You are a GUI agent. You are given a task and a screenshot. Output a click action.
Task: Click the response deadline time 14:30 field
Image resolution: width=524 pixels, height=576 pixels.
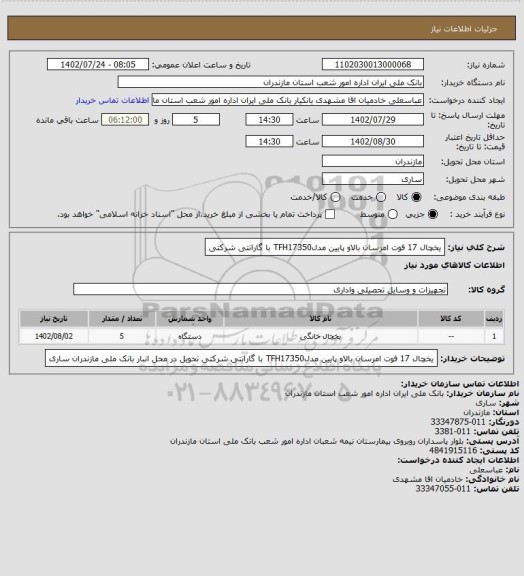coord(269,120)
